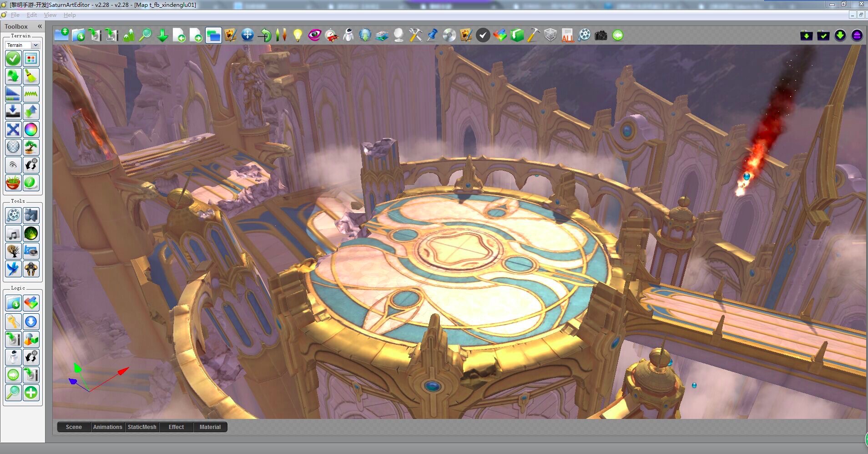Toggle the pink eye visibility icon
Viewport: 868px width, 454px height.
314,35
